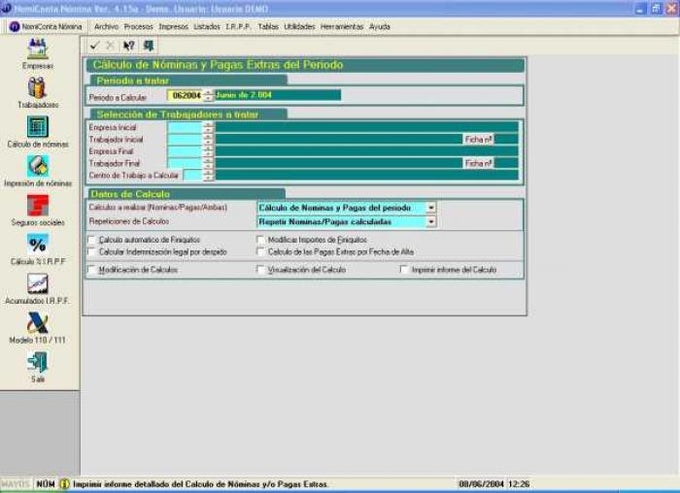Click the Empresa Inicial code field
Screen dimensions: 680x493
click(185, 127)
